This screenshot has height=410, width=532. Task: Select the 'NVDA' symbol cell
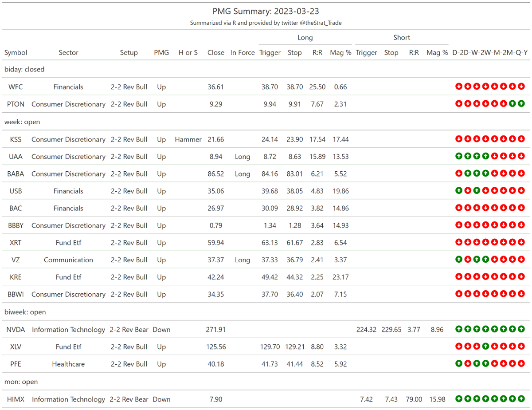[x=16, y=329]
